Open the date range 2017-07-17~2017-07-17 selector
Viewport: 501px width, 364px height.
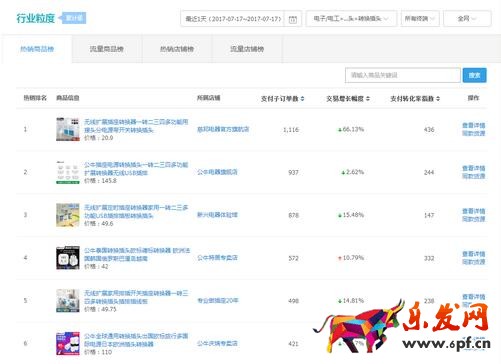[241, 19]
